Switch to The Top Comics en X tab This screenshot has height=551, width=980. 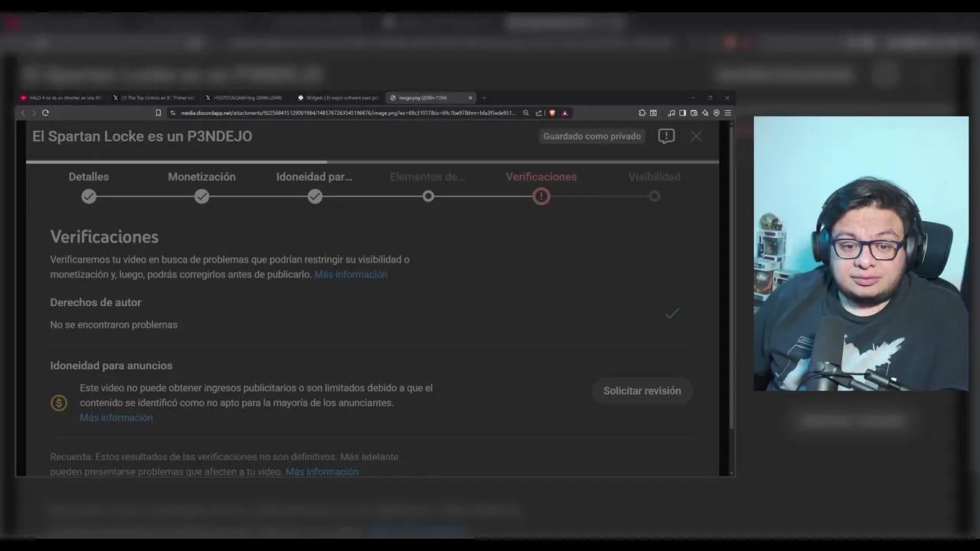[x=153, y=98]
